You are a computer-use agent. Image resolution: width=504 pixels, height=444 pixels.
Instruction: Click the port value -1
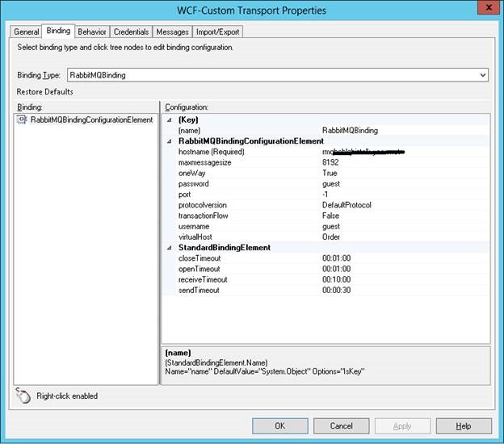point(325,195)
